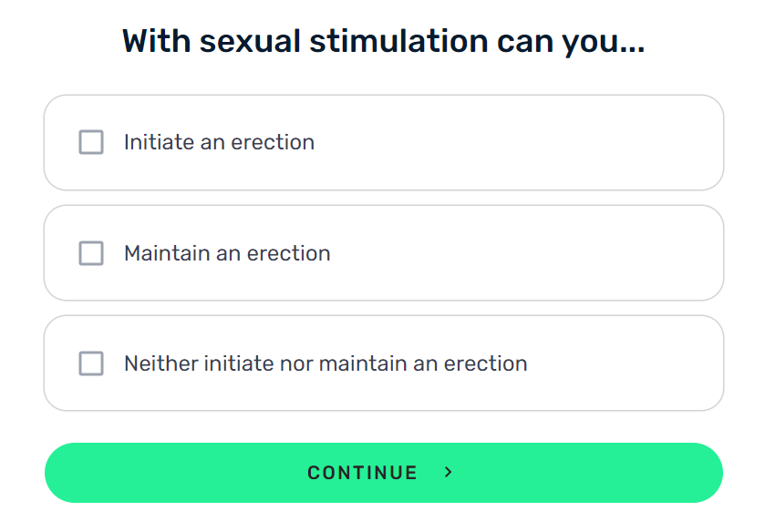Toggle the last answer option's square box

click(x=91, y=363)
